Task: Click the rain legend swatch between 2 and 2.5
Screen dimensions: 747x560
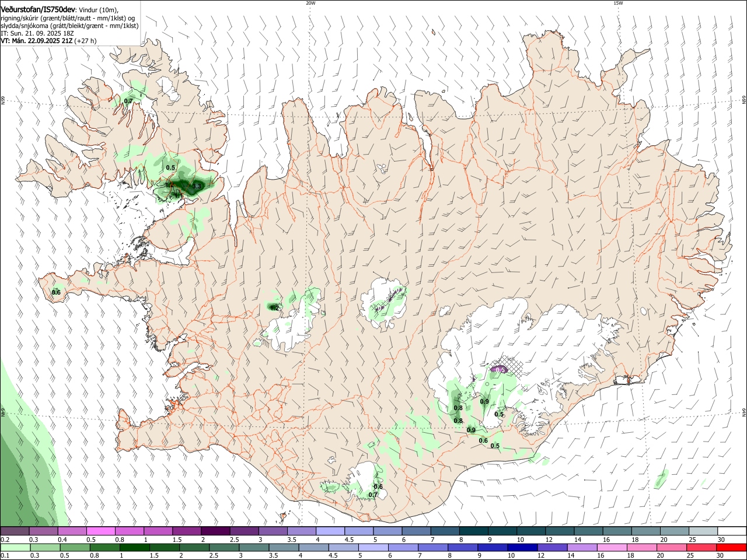Action: 194,547
